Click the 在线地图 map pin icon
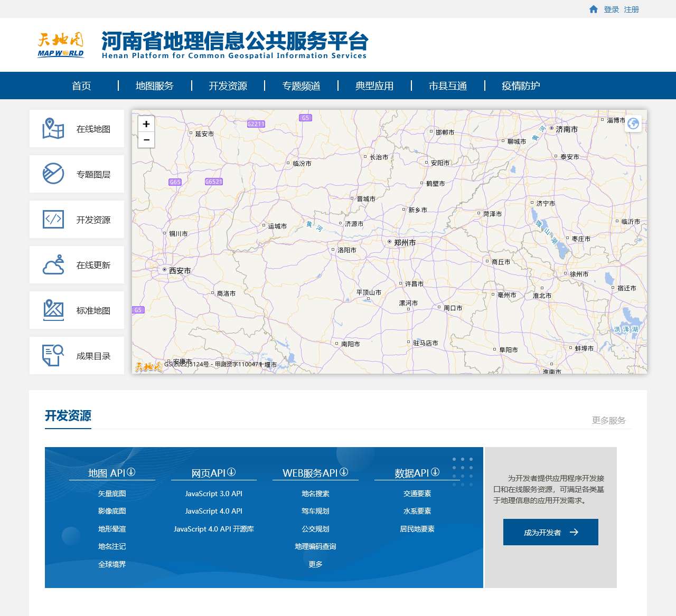 [53, 128]
